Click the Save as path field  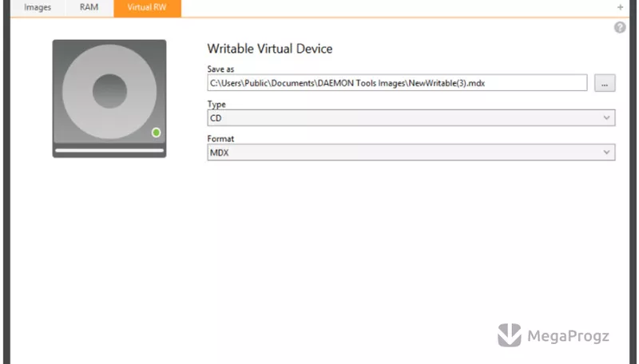397,83
